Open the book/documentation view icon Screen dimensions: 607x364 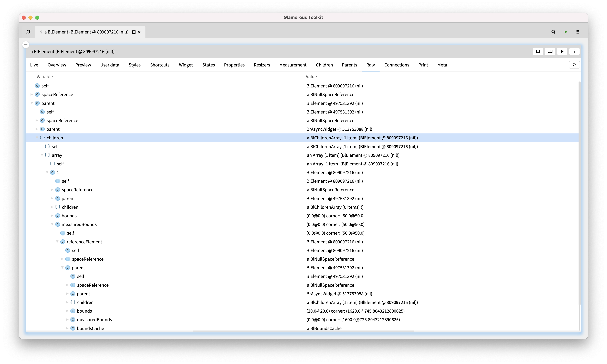pyautogui.click(x=550, y=51)
